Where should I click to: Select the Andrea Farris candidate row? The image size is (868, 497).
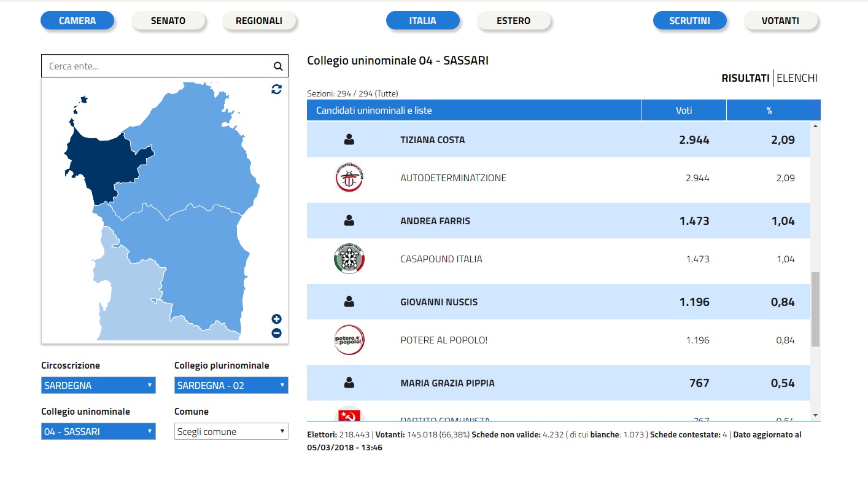(559, 221)
